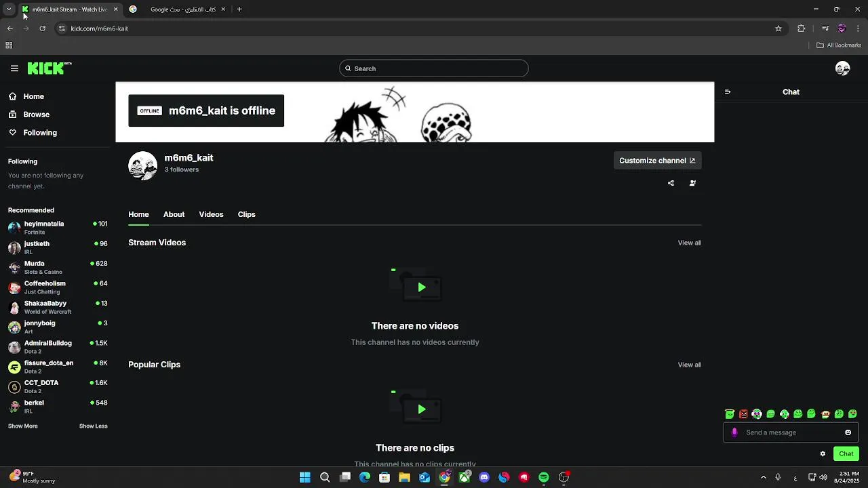Insert the halo green emote
The height and width of the screenshot is (488, 868).
730,413
